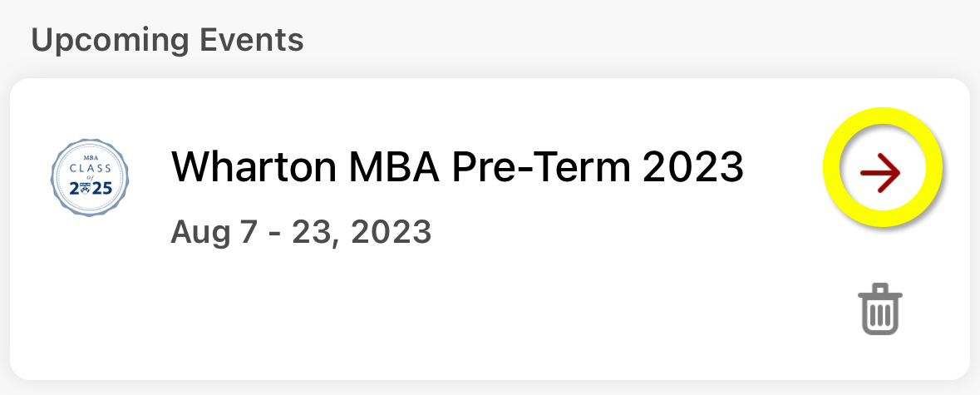Tap the right-pointing arrow in yellow circle
Screen dimensions: 980x395
(x=880, y=172)
